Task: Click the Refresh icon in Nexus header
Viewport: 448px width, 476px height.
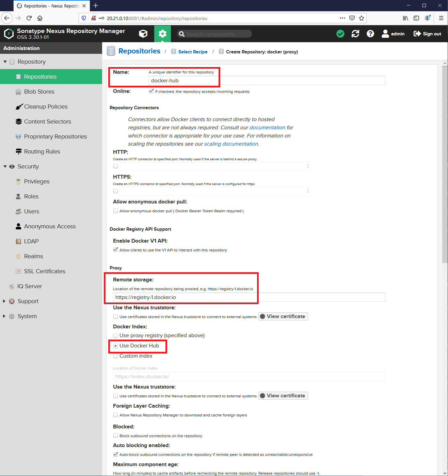Action: coord(355,34)
